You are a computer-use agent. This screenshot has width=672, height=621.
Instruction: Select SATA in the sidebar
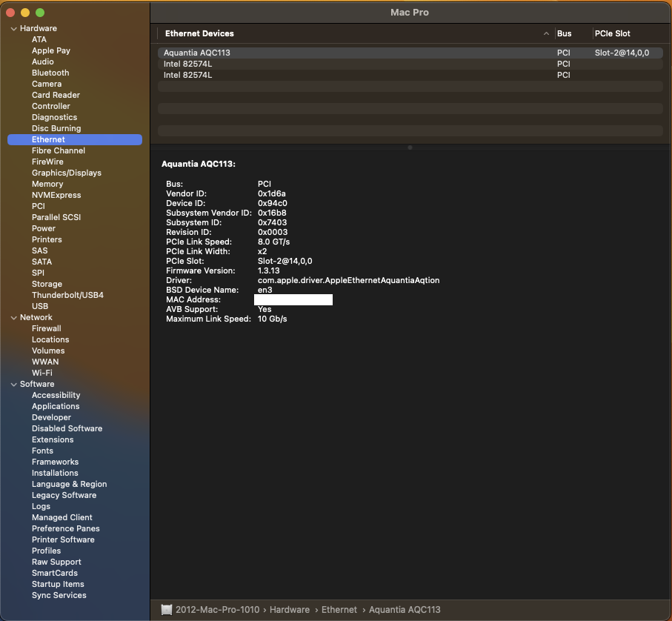click(x=41, y=262)
